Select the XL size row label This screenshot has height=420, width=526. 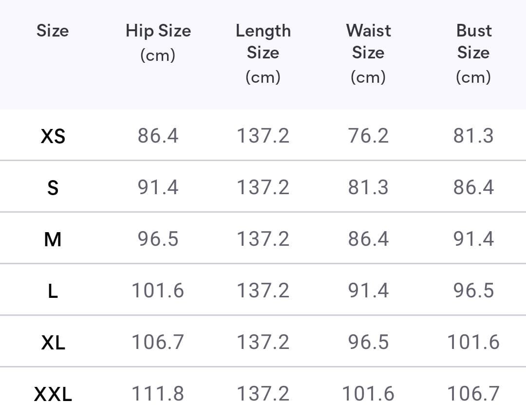[53, 343]
